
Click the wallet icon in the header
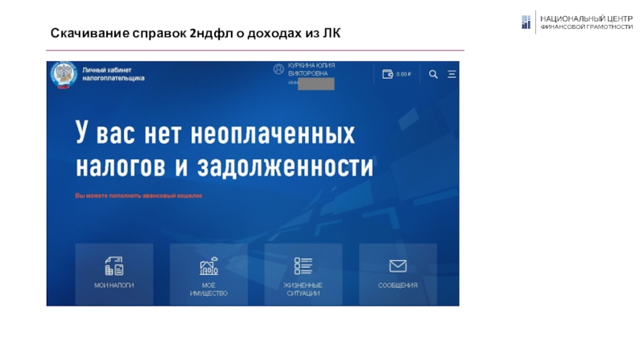click(387, 74)
